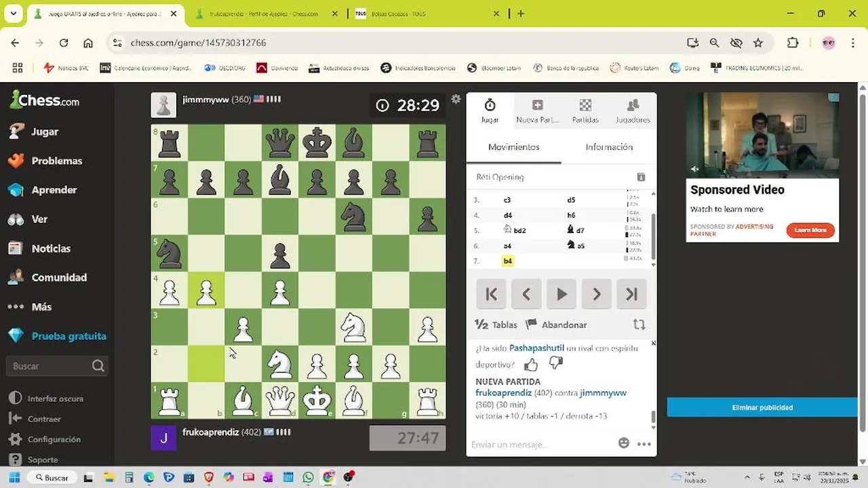Open the Réti Opening book icon
This screenshot has height=488, width=868.
641,177
